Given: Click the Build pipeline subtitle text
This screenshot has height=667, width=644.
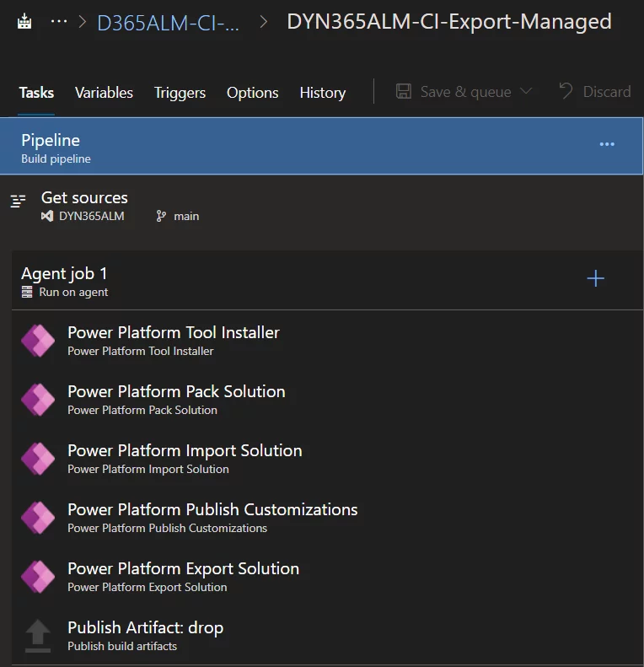Looking at the screenshot, I should 56,159.
